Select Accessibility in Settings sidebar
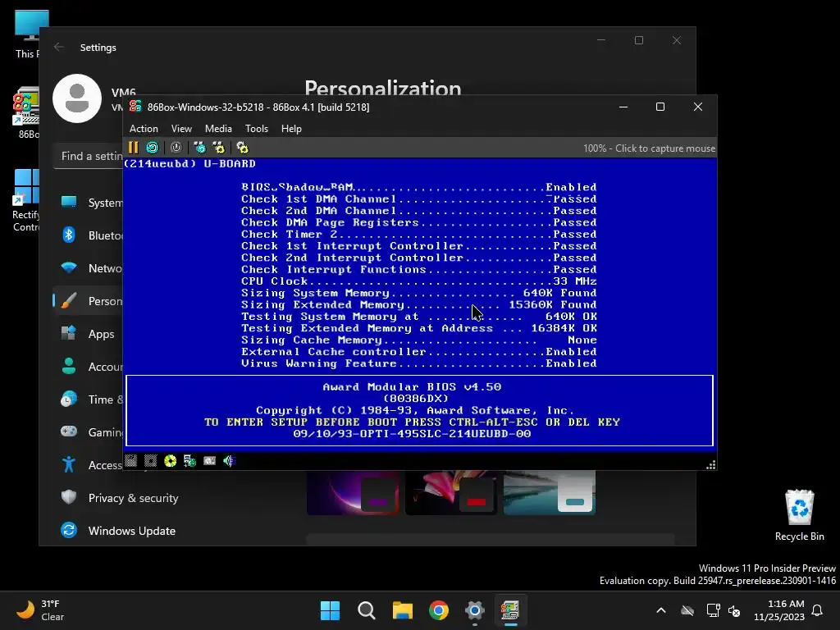 tap(89, 465)
